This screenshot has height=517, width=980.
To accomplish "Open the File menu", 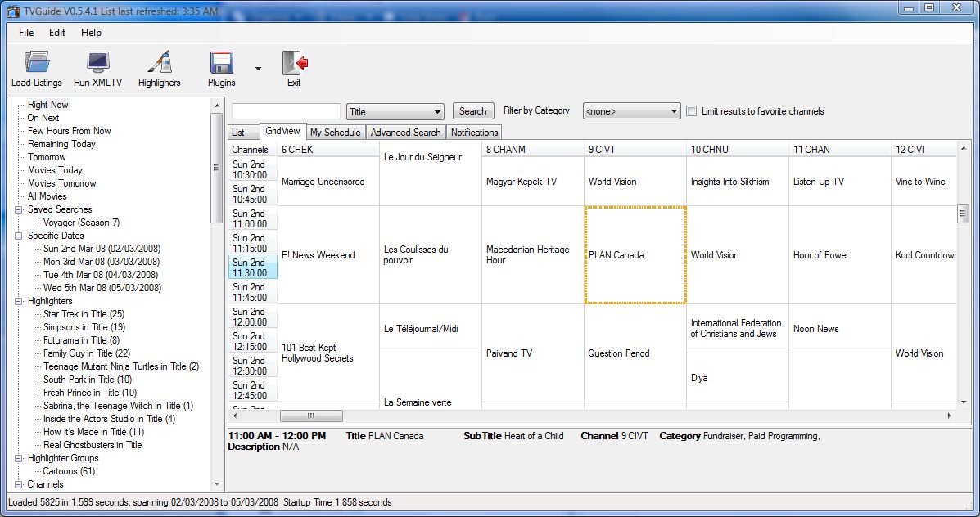I will click(x=25, y=33).
